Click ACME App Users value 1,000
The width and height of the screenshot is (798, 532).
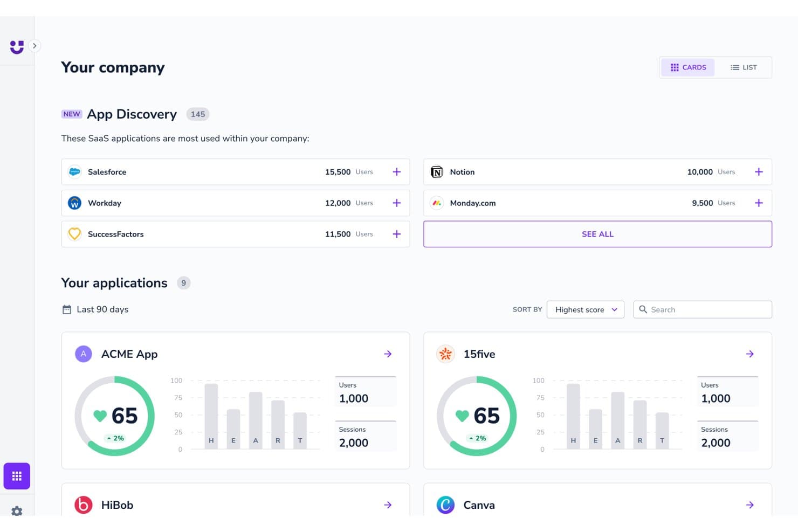click(x=354, y=398)
